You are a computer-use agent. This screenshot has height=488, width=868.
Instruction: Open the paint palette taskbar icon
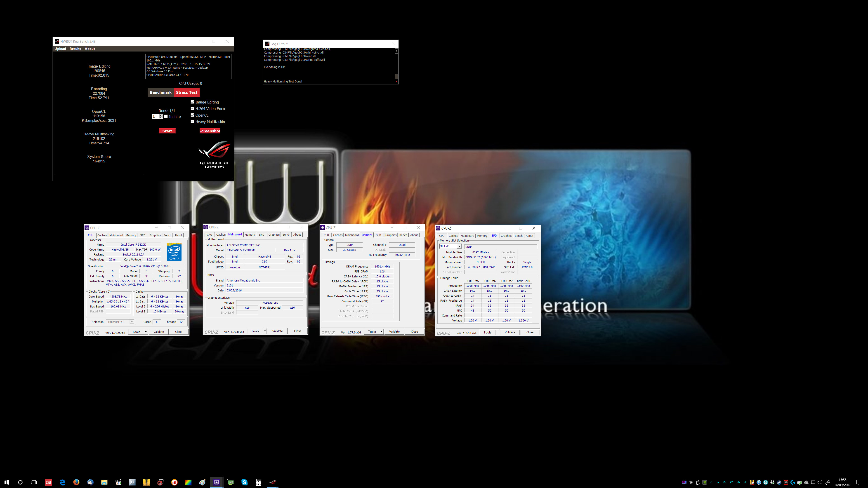203,482
